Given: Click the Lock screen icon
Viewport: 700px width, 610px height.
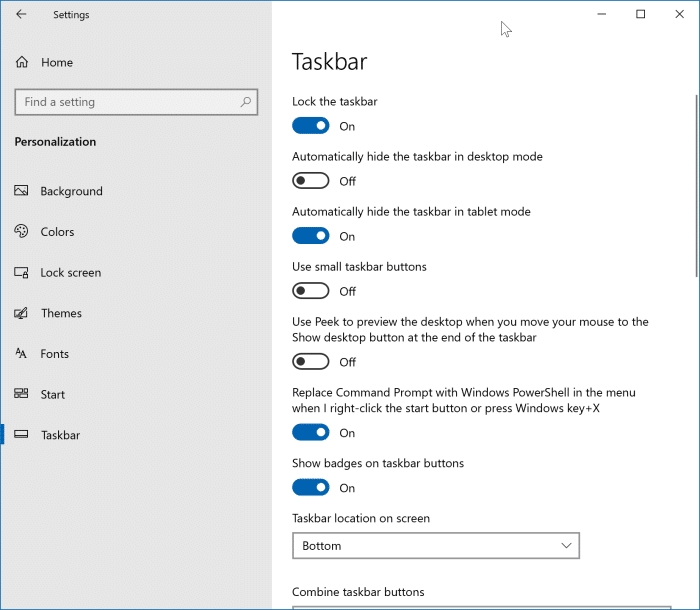Looking at the screenshot, I should [21, 272].
